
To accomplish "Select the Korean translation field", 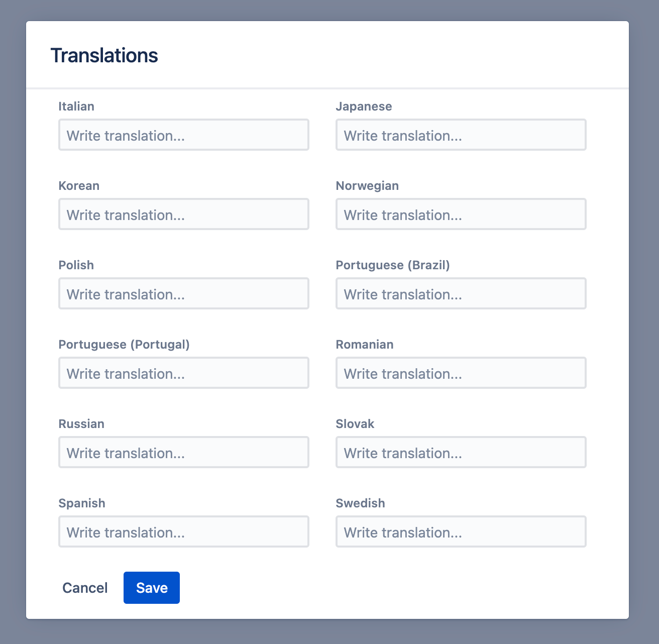I will tap(184, 214).
